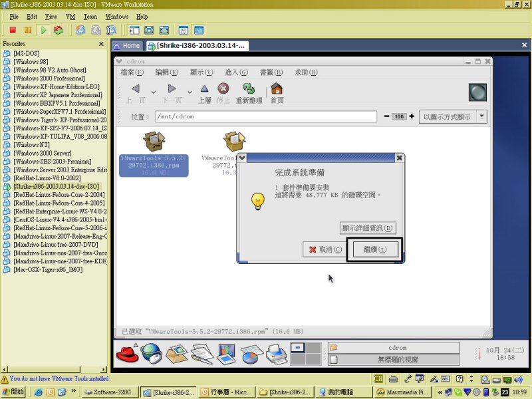
Task: Click the zoom in plus button
Action: pyautogui.click(x=412, y=116)
